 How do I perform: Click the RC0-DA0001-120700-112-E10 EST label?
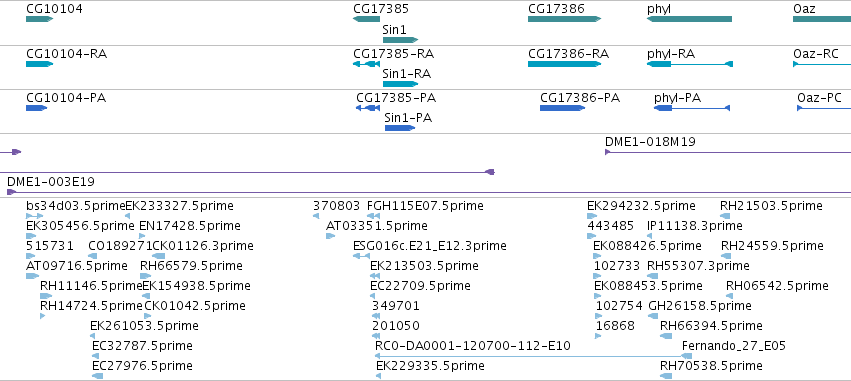click(x=473, y=346)
